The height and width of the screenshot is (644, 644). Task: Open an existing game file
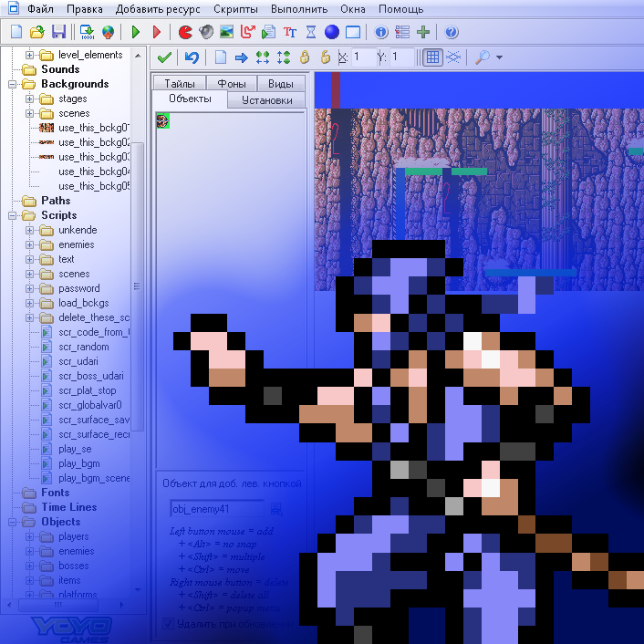pyautogui.click(x=37, y=32)
